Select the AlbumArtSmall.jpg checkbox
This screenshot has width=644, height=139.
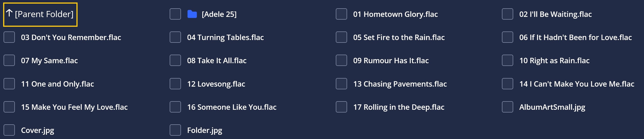[508, 107]
